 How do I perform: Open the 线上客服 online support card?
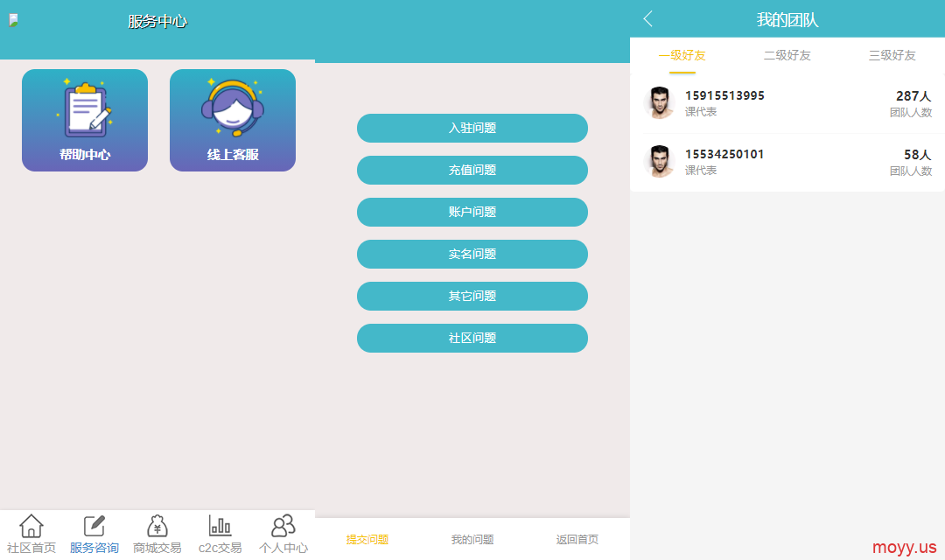pos(233,120)
